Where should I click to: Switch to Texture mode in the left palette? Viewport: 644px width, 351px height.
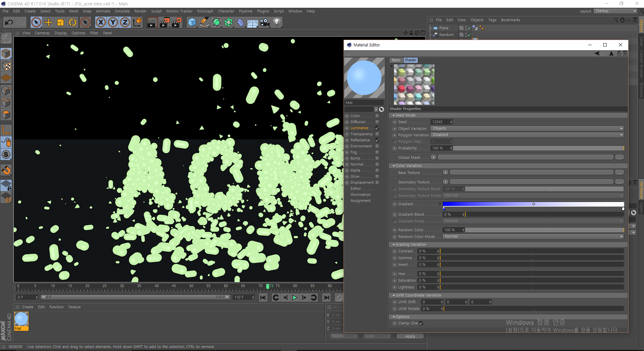tap(6, 66)
